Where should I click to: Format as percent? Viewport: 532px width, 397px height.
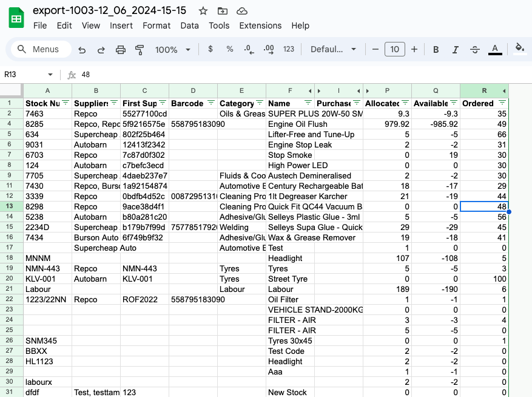click(230, 49)
